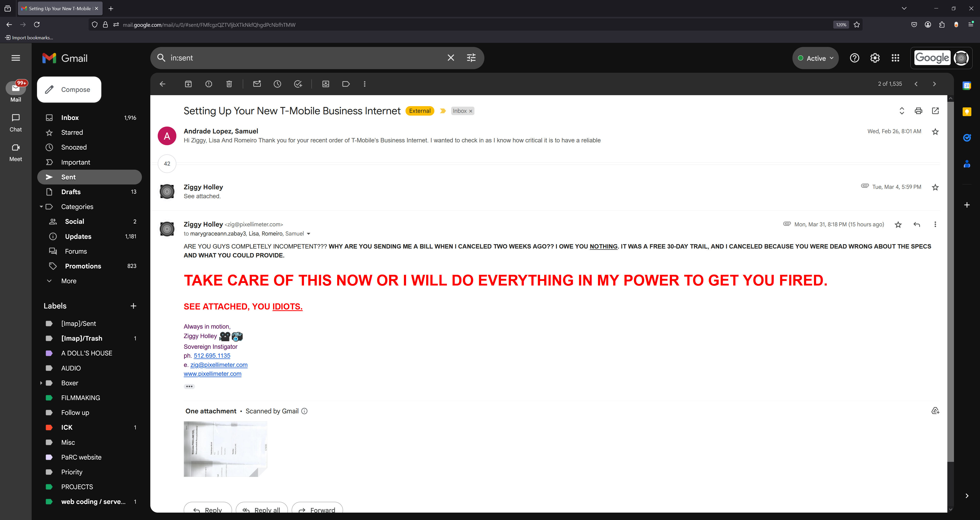Star the Tue, Mar 4 message
This screenshot has height=520, width=980.
(935, 187)
